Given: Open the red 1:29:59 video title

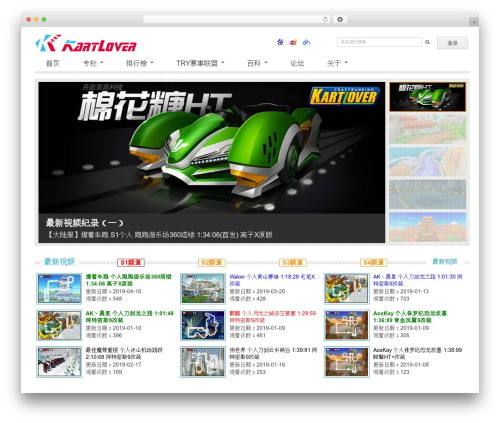Looking at the screenshot, I should click(x=273, y=317).
